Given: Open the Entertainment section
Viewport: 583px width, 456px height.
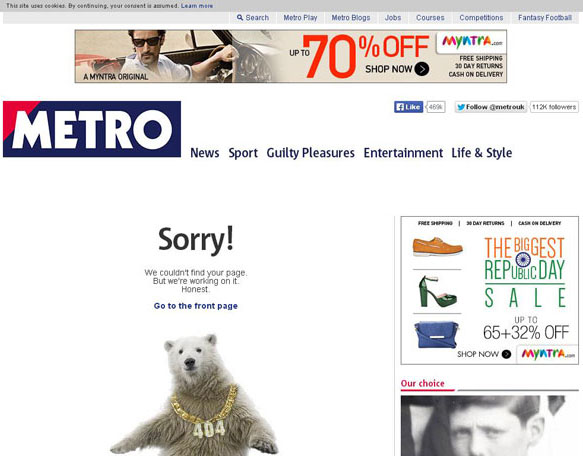Looking at the screenshot, I should coord(403,153).
